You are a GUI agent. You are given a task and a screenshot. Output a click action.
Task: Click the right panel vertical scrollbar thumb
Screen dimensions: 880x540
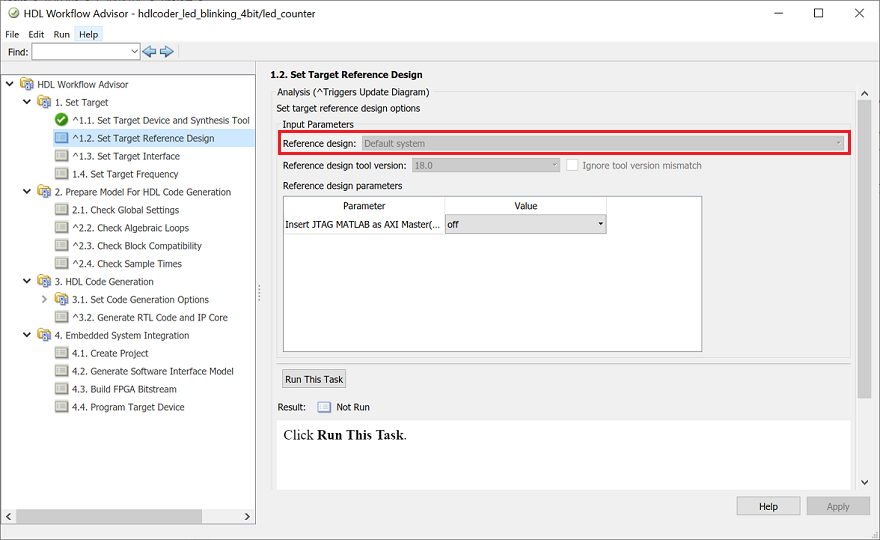point(864,250)
